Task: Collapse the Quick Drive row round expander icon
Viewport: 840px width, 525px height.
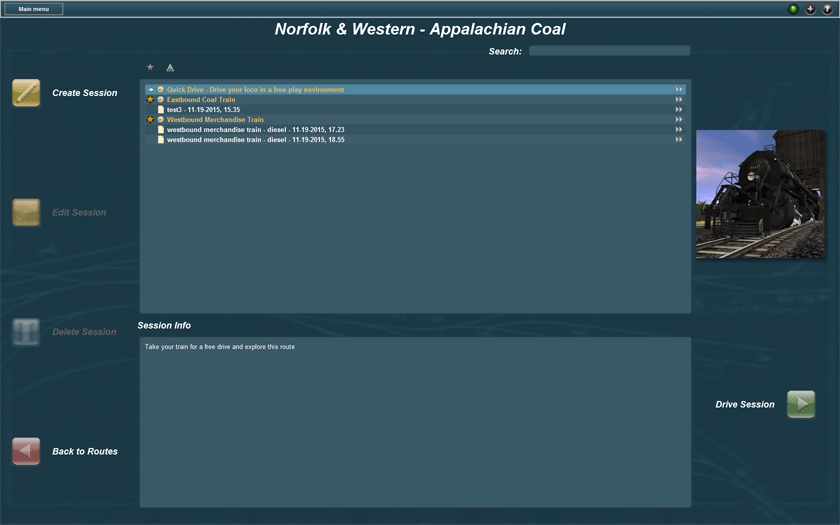Action: (160, 89)
